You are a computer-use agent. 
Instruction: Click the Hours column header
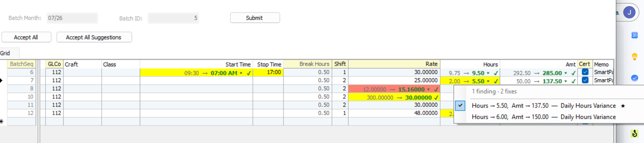470,64
